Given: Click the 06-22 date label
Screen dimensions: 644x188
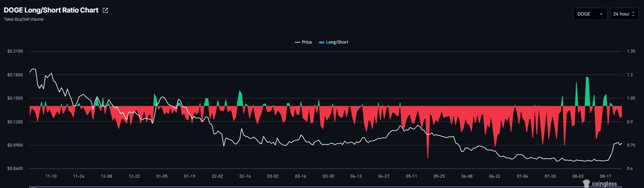Looking at the screenshot, I should [495, 176].
